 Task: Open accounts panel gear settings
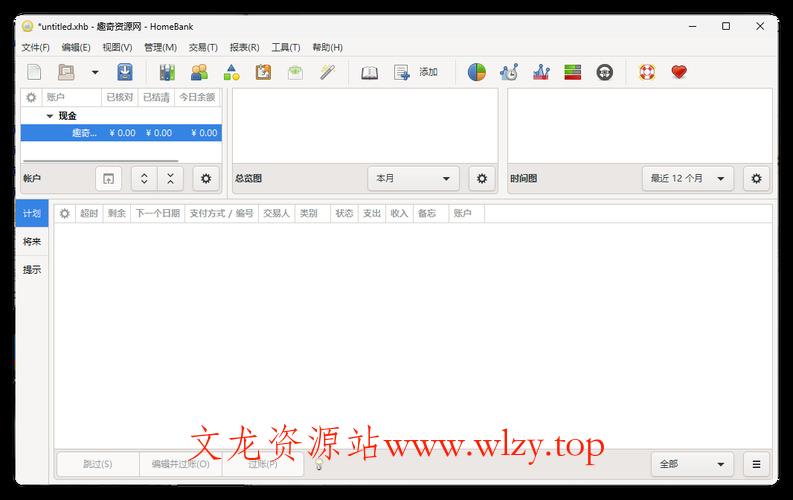pos(206,178)
